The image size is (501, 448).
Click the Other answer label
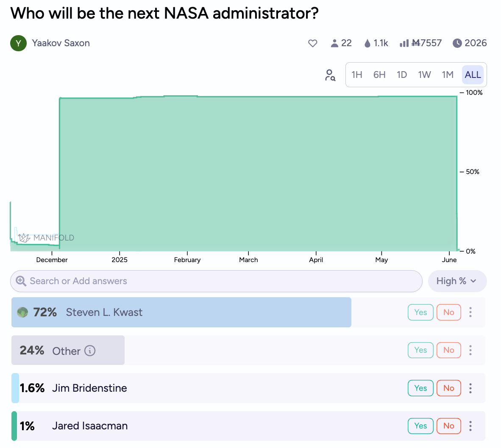point(66,351)
